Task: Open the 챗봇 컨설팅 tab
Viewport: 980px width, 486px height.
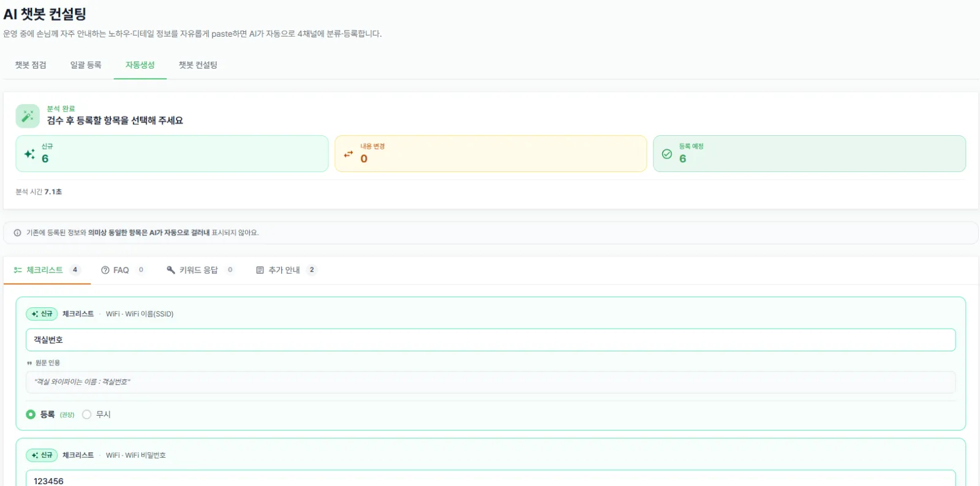Action: 198,65
